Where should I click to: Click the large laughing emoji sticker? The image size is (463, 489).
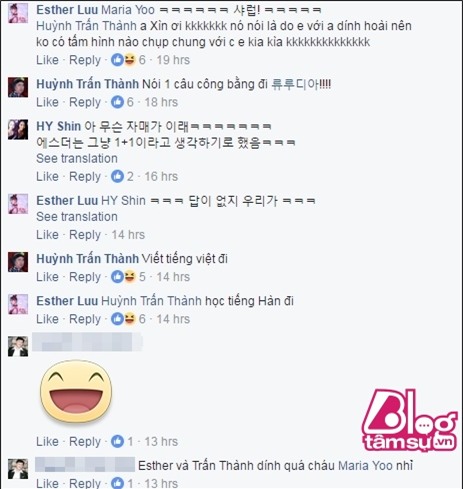click(x=76, y=392)
